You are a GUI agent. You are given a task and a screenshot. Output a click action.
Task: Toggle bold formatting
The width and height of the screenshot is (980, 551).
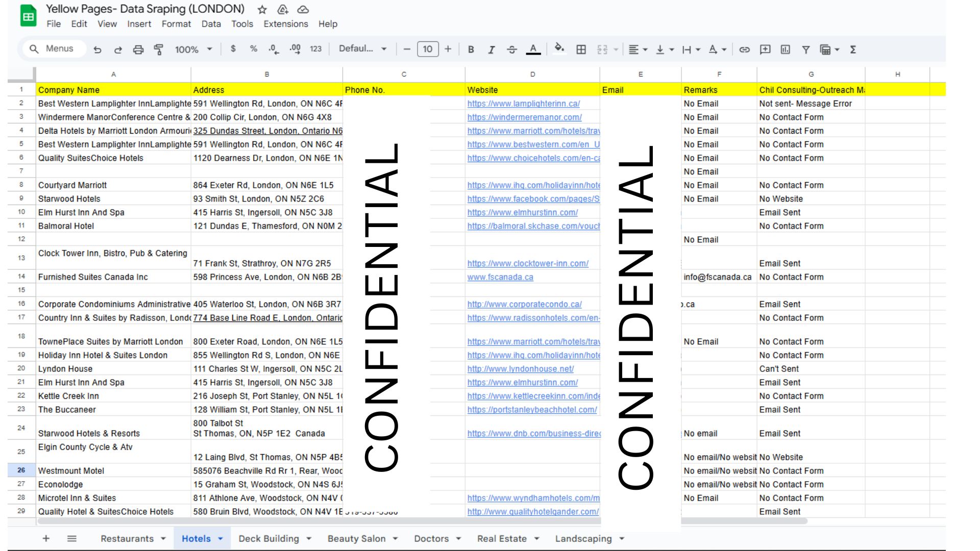tap(471, 49)
